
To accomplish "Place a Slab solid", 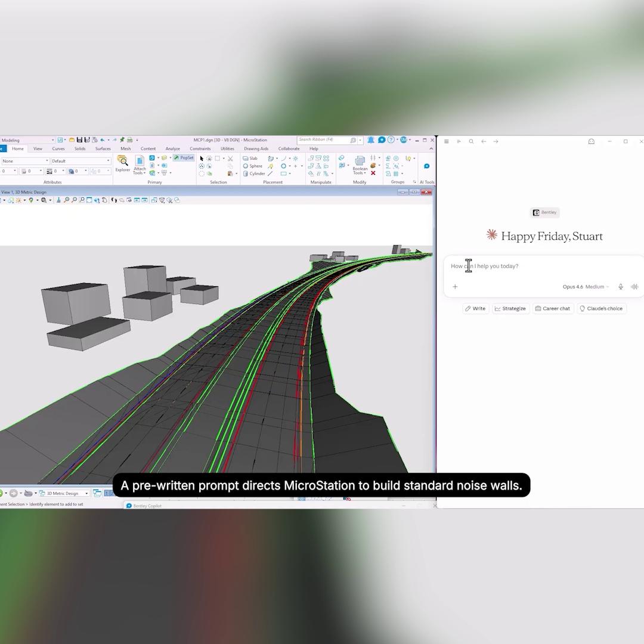I will pyautogui.click(x=250, y=158).
